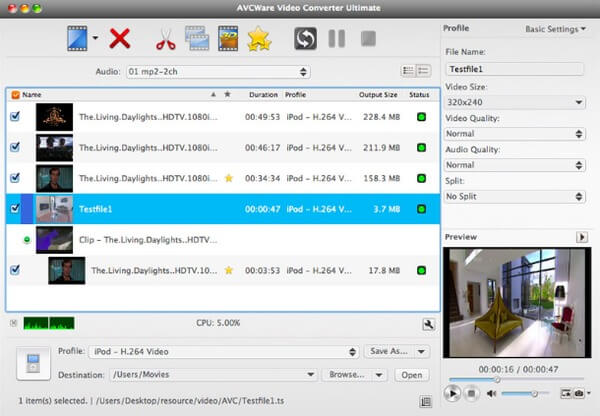The height and width of the screenshot is (416, 600).
Task: Start conversion with the Convert icon
Action: pyautogui.click(x=305, y=38)
